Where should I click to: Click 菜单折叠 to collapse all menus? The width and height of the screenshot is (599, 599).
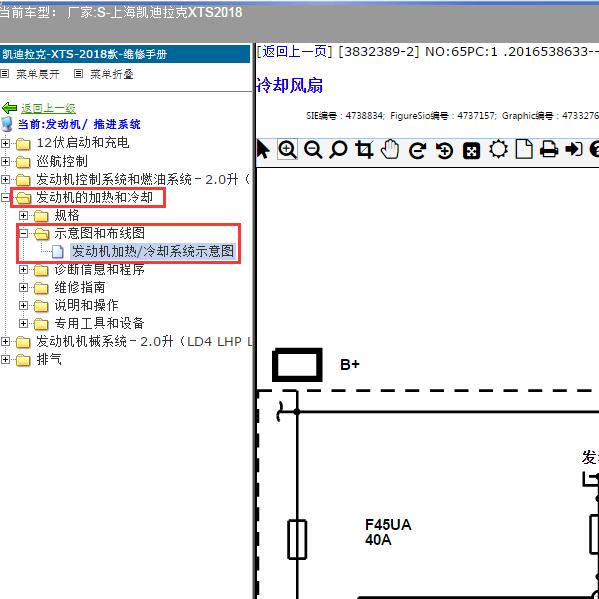tap(112, 74)
